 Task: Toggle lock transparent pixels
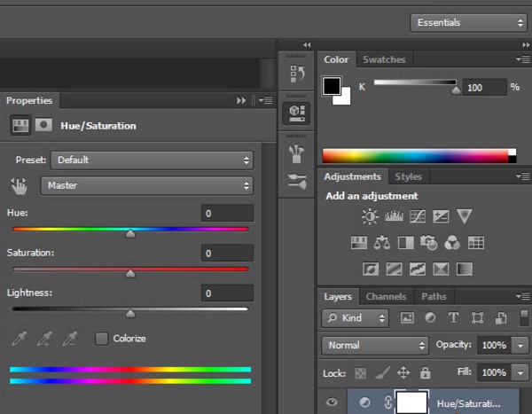(360, 373)
